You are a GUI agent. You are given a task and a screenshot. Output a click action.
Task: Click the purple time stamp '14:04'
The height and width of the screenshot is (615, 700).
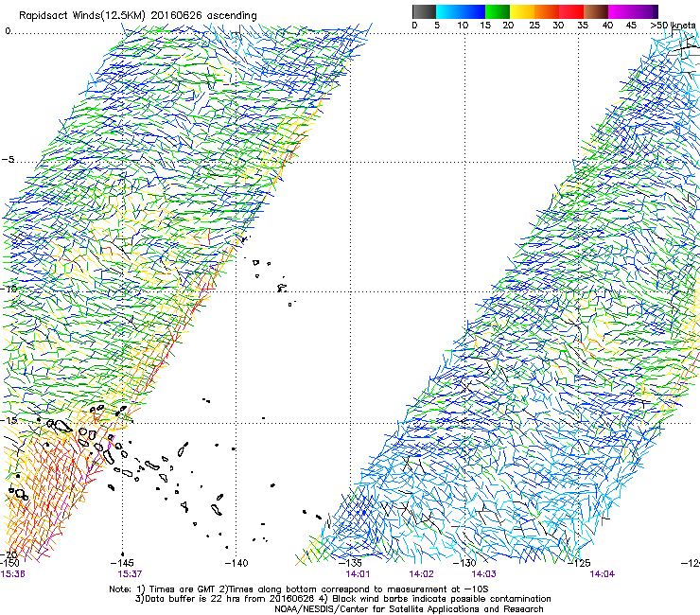tap(602, 574)
